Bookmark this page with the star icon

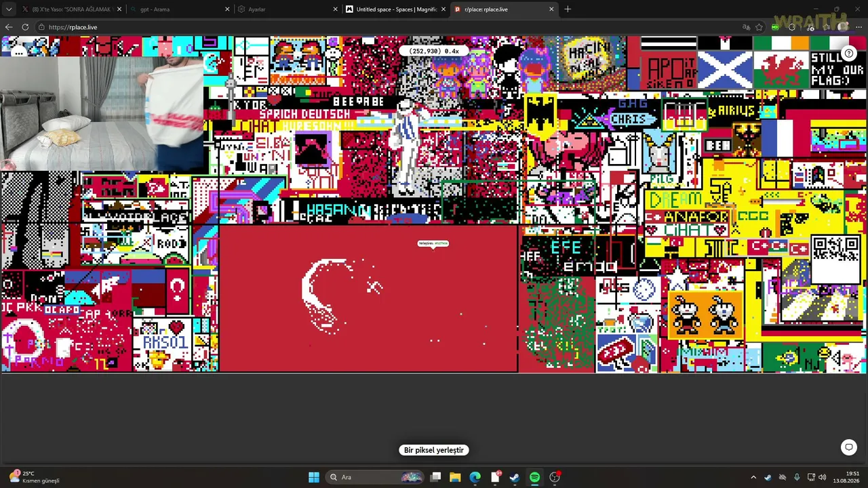tap(759, 27)
